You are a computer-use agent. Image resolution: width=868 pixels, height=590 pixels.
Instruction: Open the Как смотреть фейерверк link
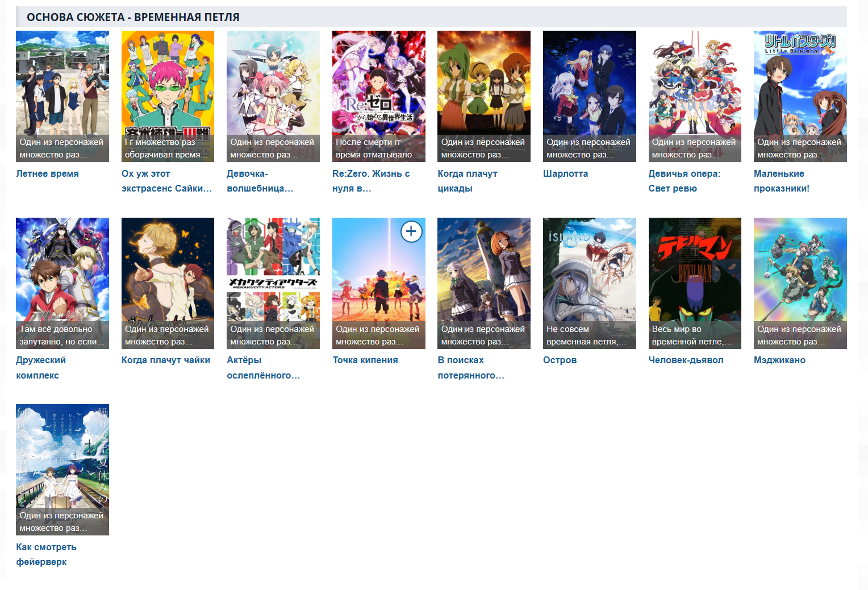pos(46,554)
